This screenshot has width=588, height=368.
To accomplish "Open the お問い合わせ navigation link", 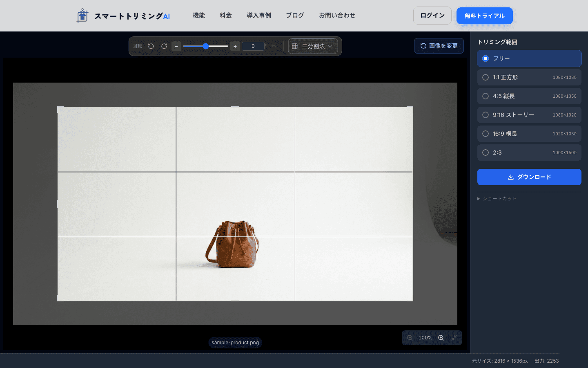I will click(x=337, y=16).
